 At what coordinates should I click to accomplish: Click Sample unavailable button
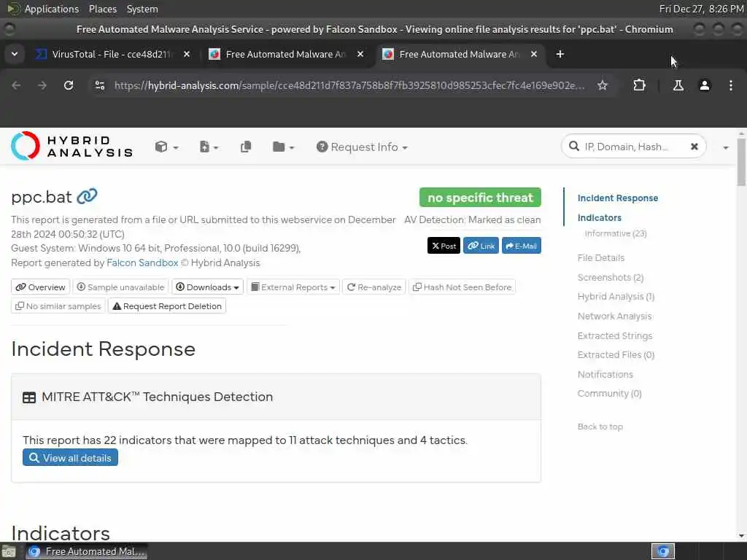point(120,287)
